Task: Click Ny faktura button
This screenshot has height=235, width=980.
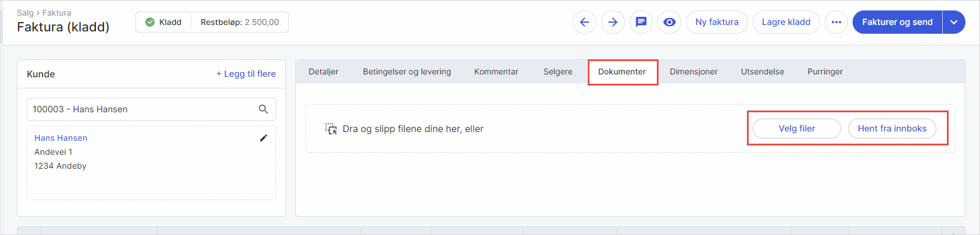Action: (x=717, y=22)
